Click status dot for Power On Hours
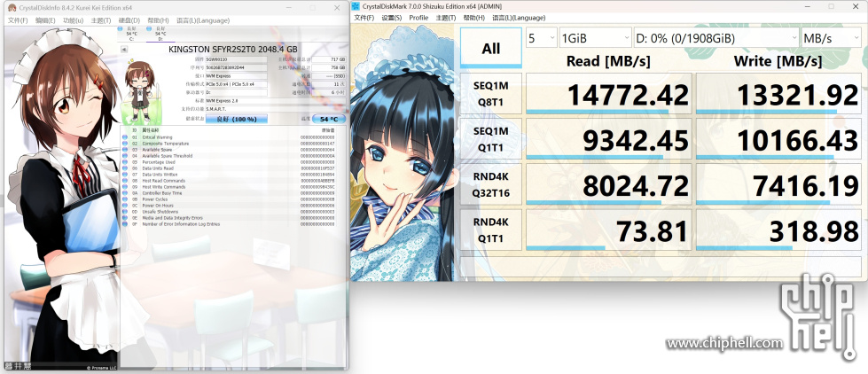Viewport: 868px width, 374px height. pos(125,206)
